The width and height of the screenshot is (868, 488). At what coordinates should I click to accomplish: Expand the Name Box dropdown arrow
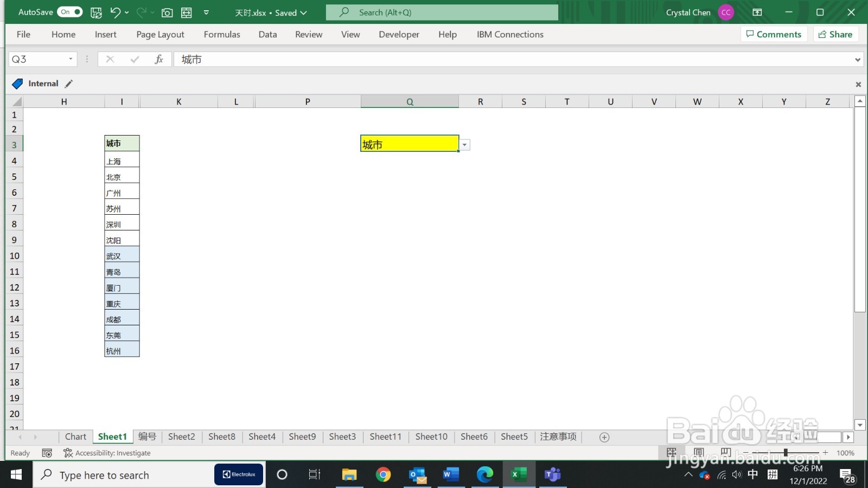coord(71,59)
